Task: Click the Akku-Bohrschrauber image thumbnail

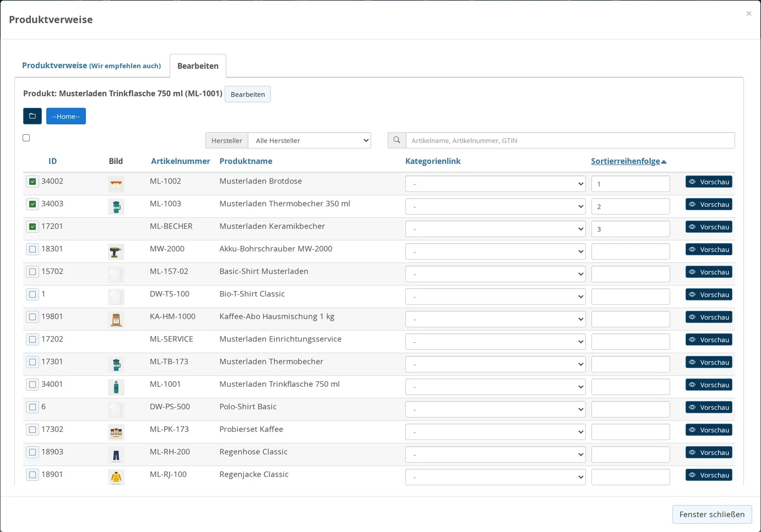Action: click(x=116, y=252)
